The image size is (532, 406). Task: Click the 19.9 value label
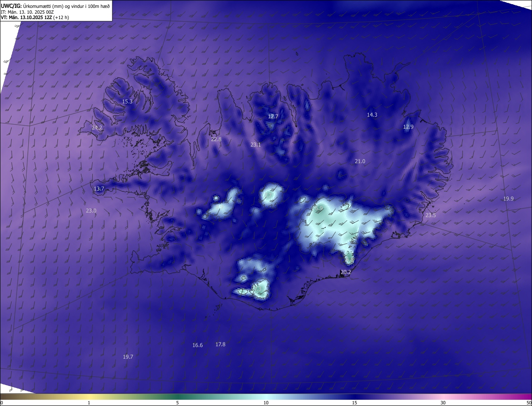(508, 198)
